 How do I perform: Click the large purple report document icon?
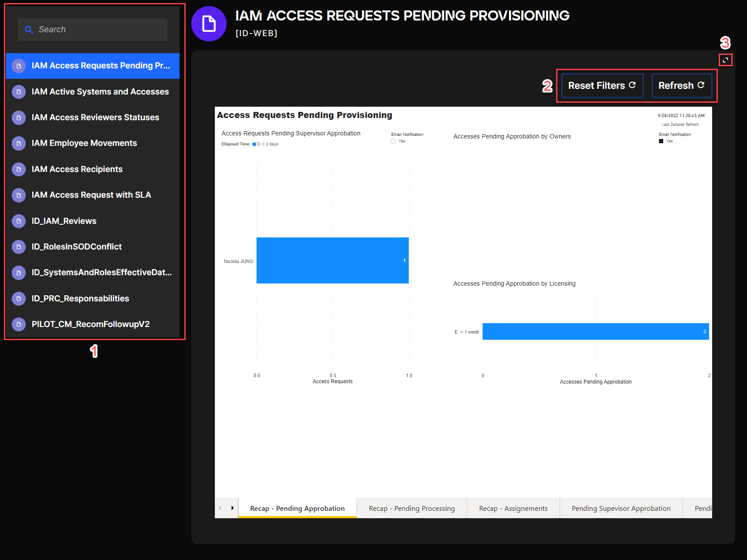point(209,24)
